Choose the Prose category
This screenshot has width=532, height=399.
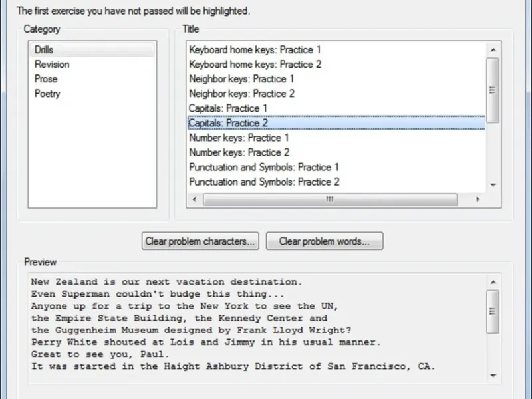click(46, 79)
